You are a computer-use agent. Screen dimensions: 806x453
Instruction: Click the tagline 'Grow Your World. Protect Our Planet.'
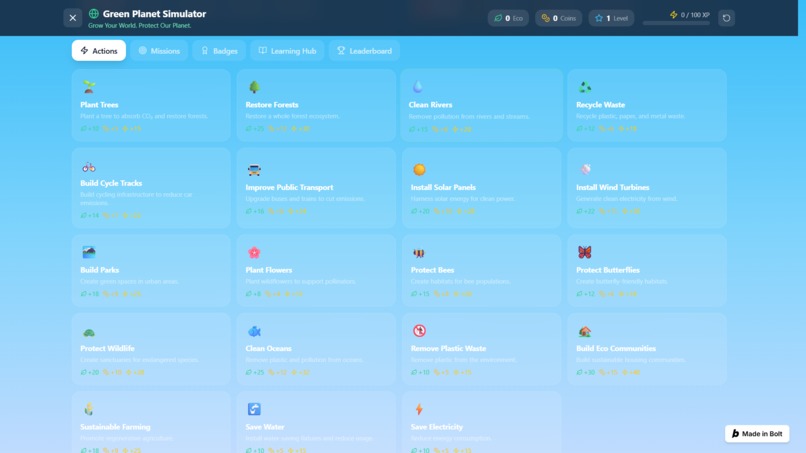pyautogui.click(x=139, y=25)
